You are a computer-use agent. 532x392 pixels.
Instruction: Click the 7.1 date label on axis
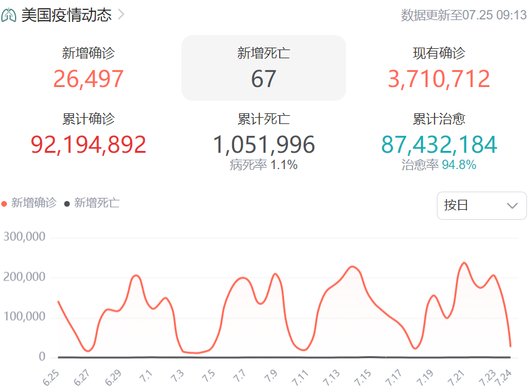point(146,376)
